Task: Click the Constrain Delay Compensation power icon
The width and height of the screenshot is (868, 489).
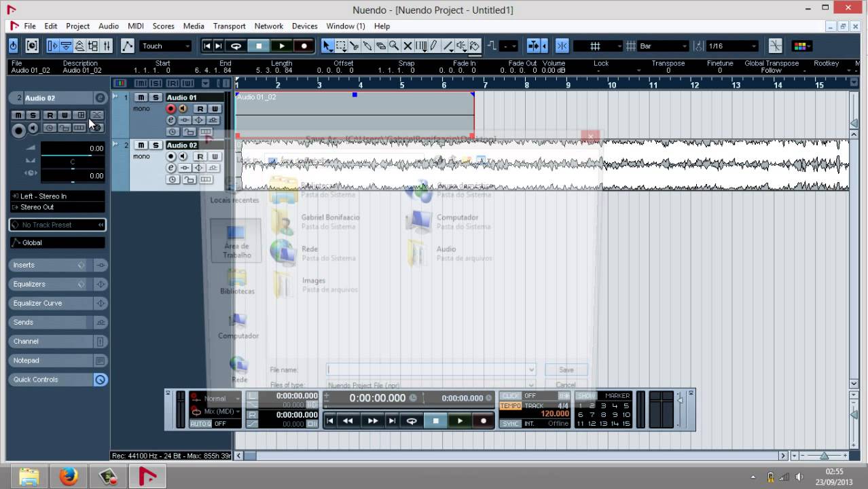Action: (13, 46)
